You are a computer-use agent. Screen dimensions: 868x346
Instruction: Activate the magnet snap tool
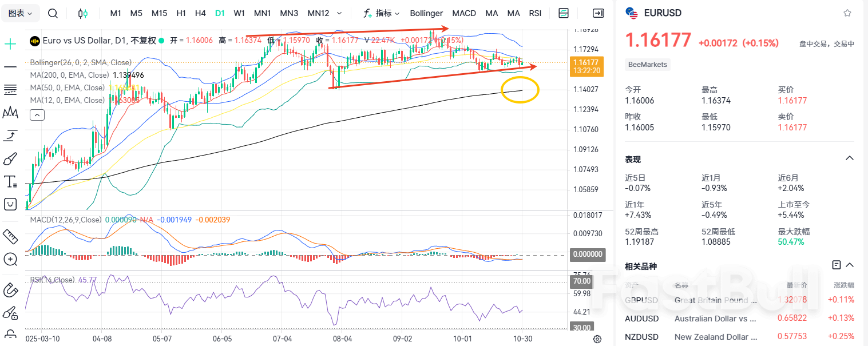click(x=10, y=290)
